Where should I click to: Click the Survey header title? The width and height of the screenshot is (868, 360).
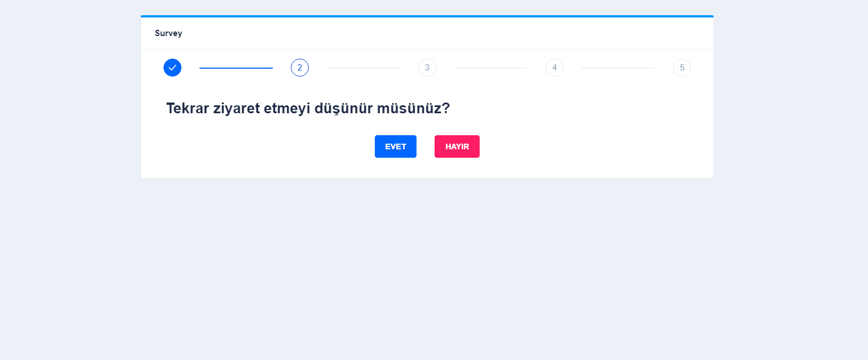(x=169, y=33)
